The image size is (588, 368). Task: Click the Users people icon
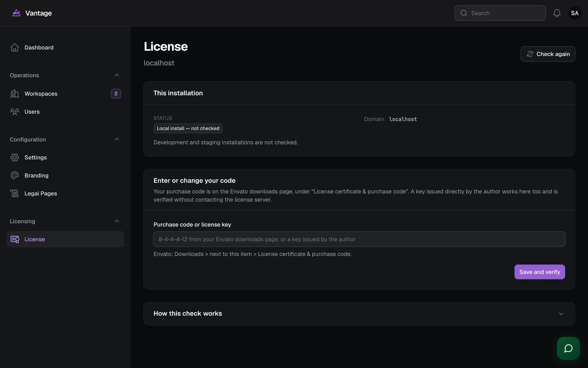point(14,111)
